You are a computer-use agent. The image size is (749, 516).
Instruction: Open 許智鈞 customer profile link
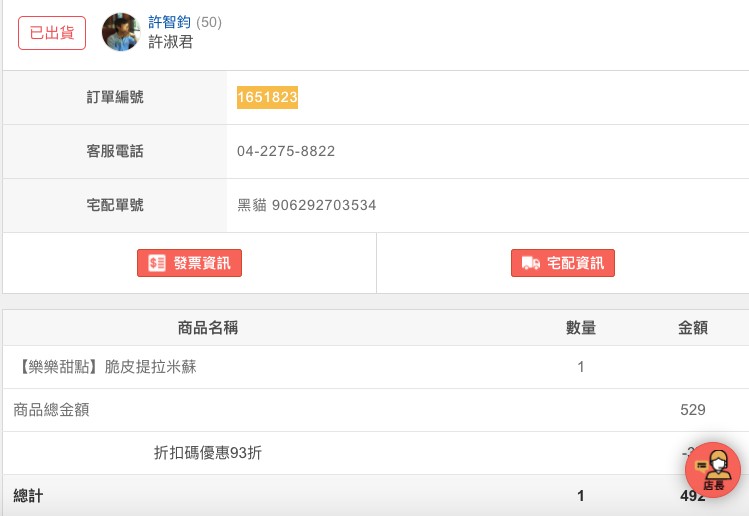point(170,22)
